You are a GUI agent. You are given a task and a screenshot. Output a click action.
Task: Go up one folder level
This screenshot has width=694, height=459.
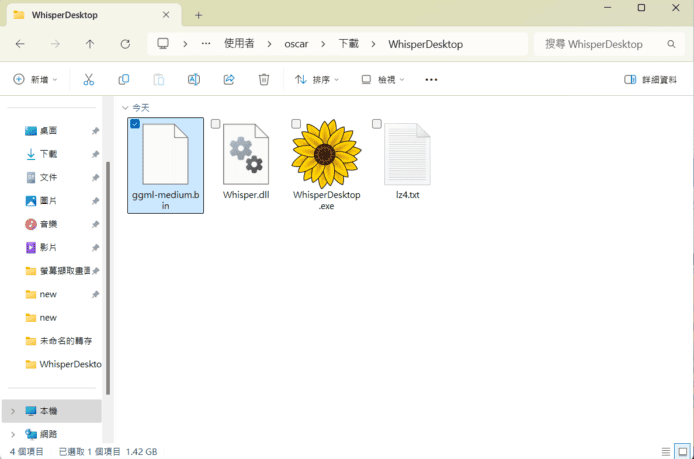pos(90,44)
